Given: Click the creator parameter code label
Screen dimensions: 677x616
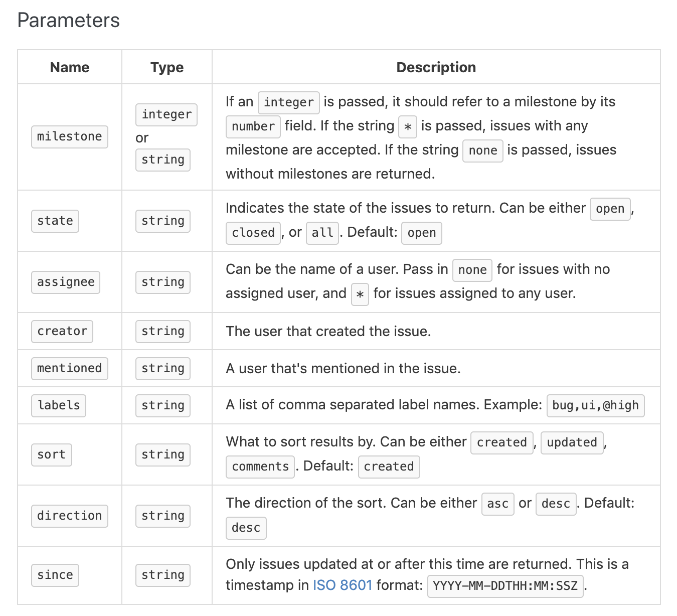Looking at the screenshot, I should pyautogui.click(x=62, y=331).
